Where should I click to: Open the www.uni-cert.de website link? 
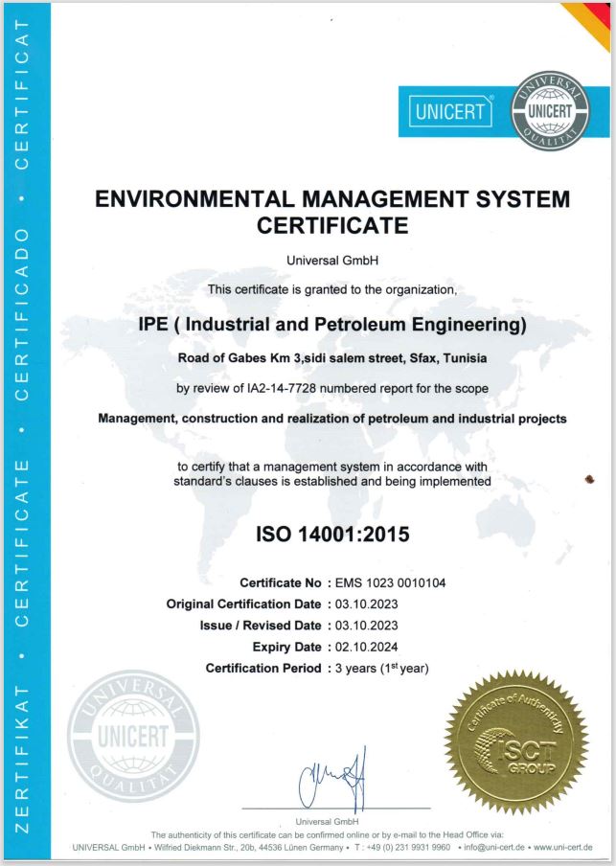(562, 847)
